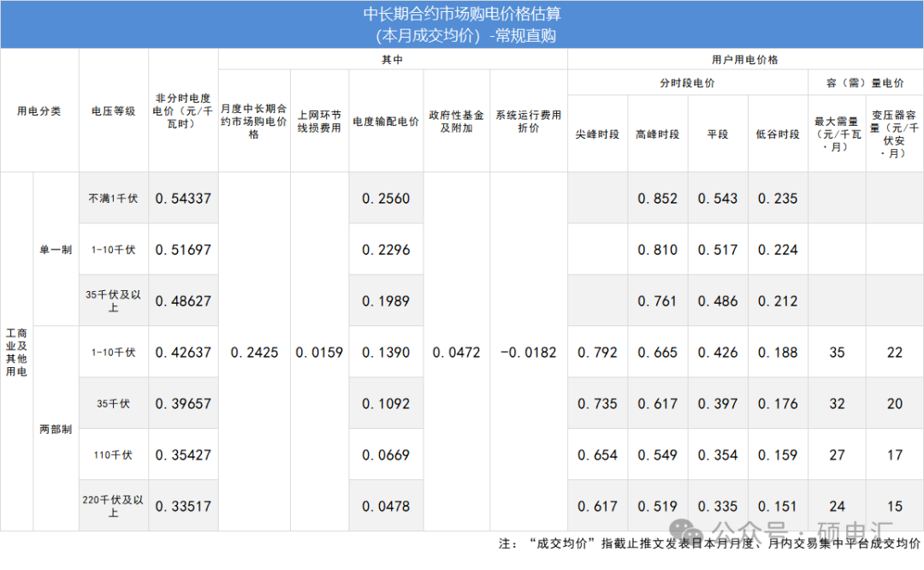Screen dimensions: 924x570
Task: Select the 最大需量 column header
Action: pos(836,134)
